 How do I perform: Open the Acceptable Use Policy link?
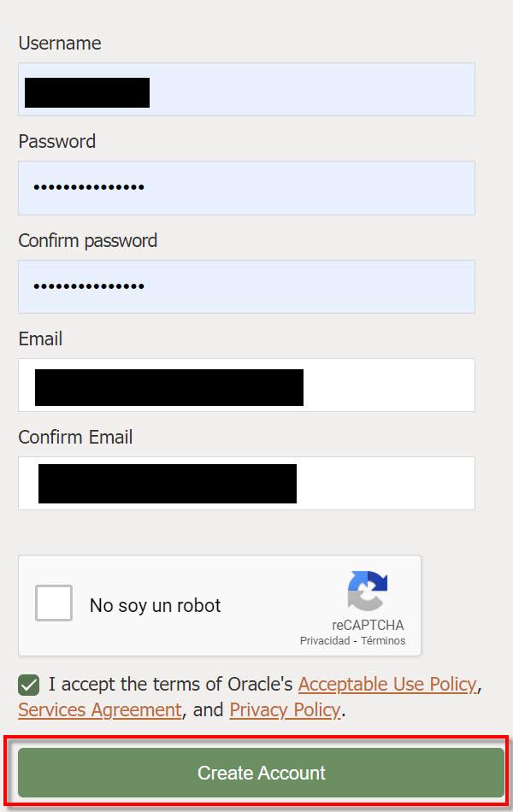pyautogui.click(x=387, y=685)
